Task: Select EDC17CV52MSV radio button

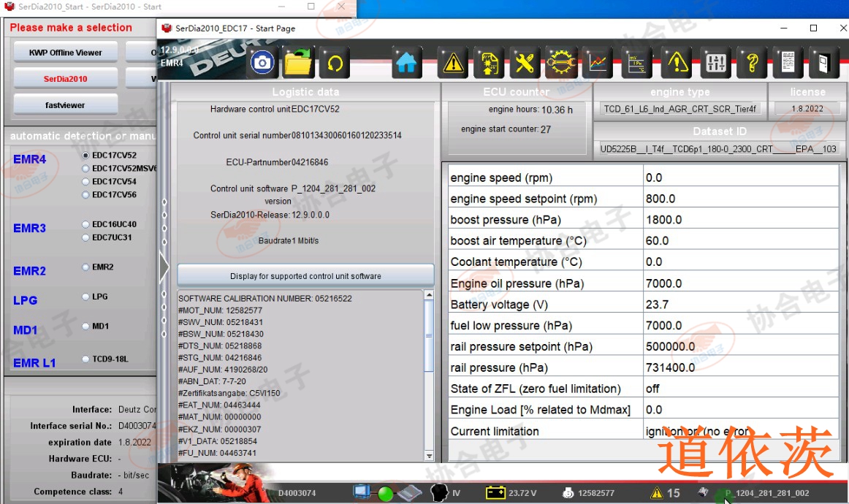Action: (85, 168)
